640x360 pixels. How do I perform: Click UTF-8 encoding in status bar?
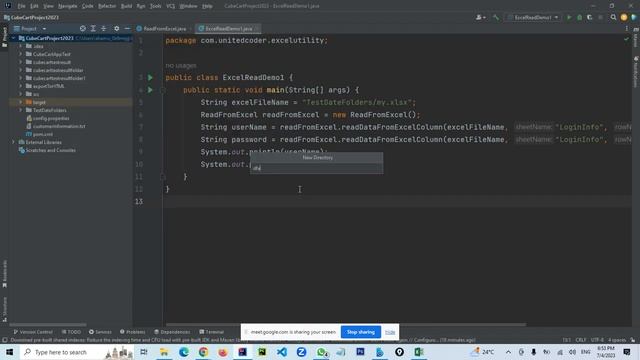pyautogui.click(x=597, y=340)
